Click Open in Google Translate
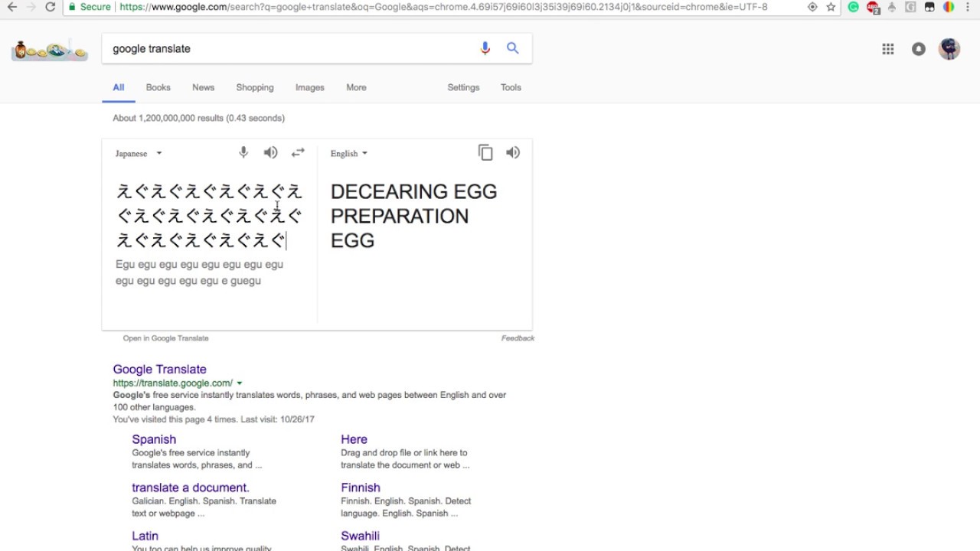Image resolution: width=980 pixels, height=551 pixels. click(165, 338)
